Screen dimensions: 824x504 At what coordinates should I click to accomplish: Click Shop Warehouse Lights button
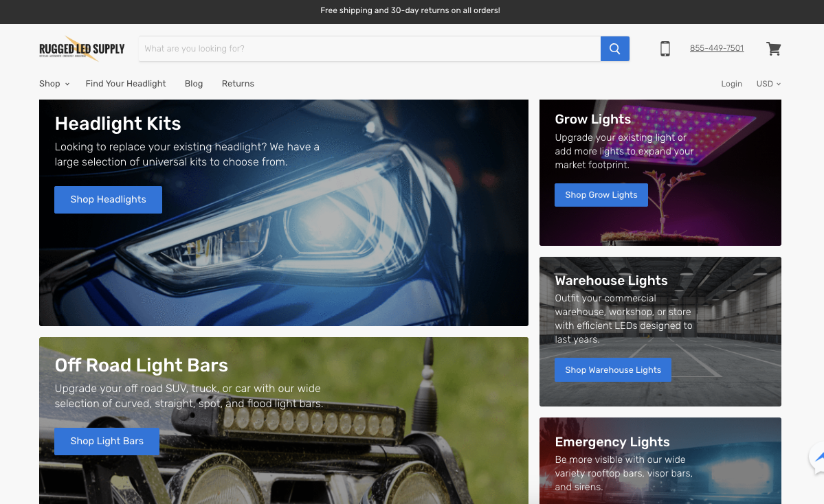click(x=613, y=370)
